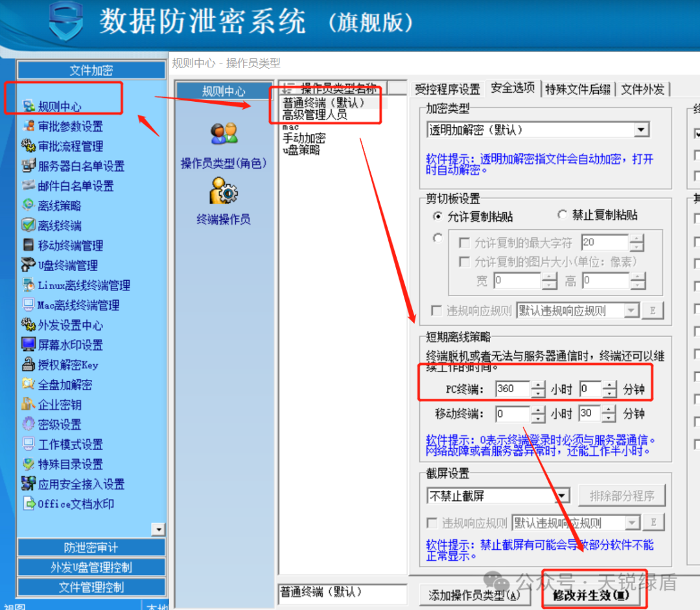Open 企业密钥 in the sidebar
Viewport: 700px width, 610px height.
51,405
